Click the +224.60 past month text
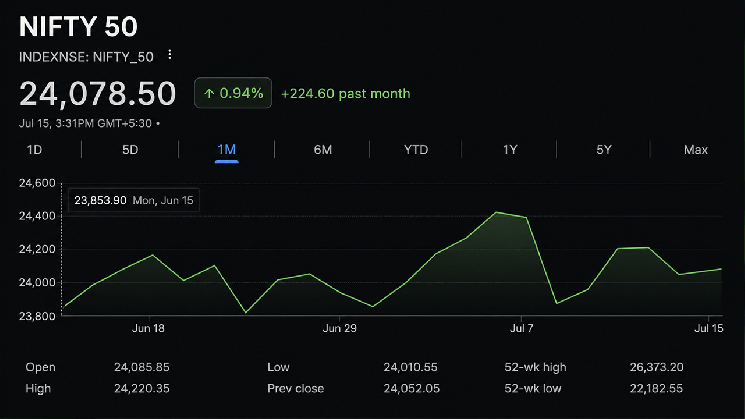The height and width of the screenshot is (419, 745). (x=345, y=94)
